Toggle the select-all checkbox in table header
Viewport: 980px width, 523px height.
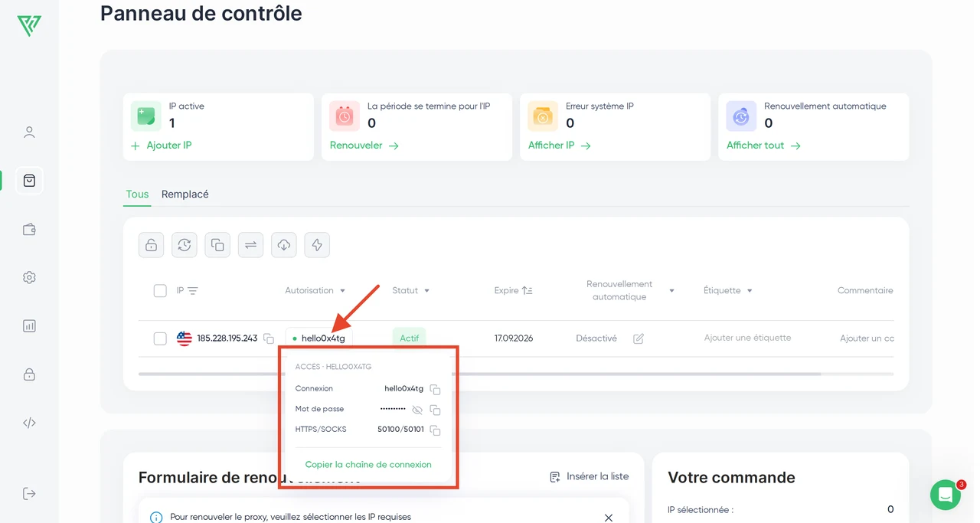point(160,291)
